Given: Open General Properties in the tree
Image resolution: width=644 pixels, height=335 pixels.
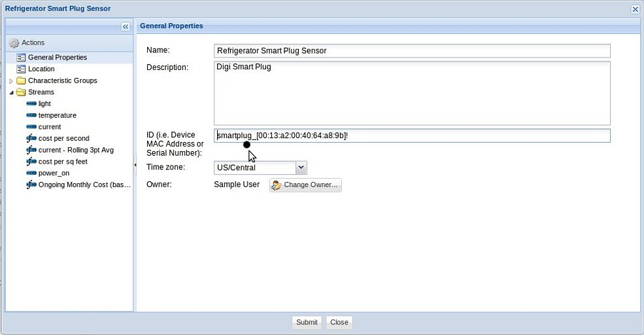Looking at the screenshot, I should pos(57,58).
